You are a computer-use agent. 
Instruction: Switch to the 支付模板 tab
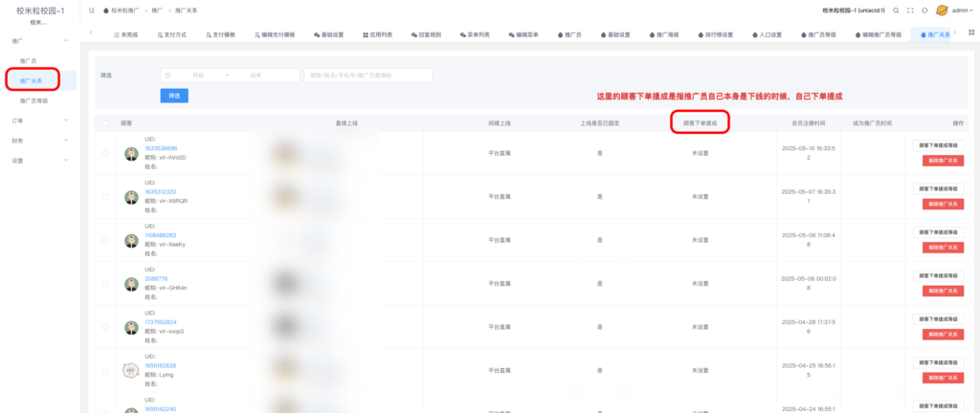click(x=220, y=35)
